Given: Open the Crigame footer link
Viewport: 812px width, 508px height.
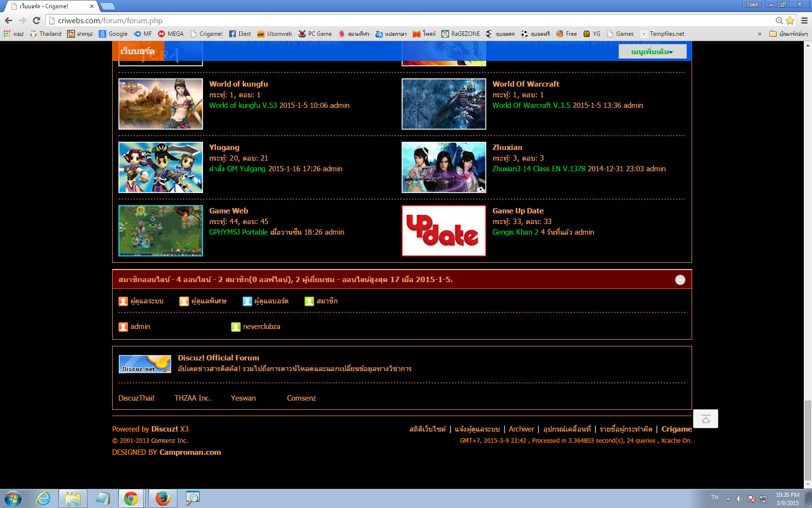Looking at the screenshot, I should pyautogui.click(x=677, y=429).
